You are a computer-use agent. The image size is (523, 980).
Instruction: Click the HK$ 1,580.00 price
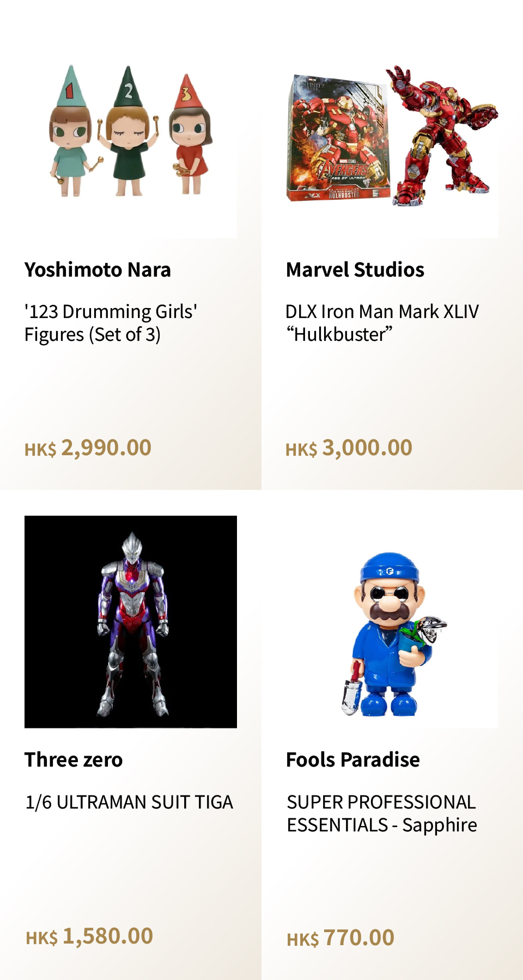(x=89, y=936)
